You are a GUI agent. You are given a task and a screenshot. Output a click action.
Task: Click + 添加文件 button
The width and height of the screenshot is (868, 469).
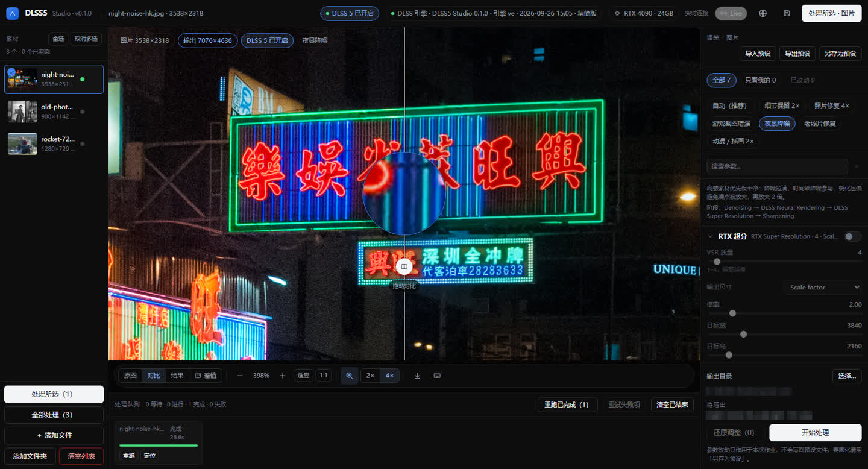point(54,435)
